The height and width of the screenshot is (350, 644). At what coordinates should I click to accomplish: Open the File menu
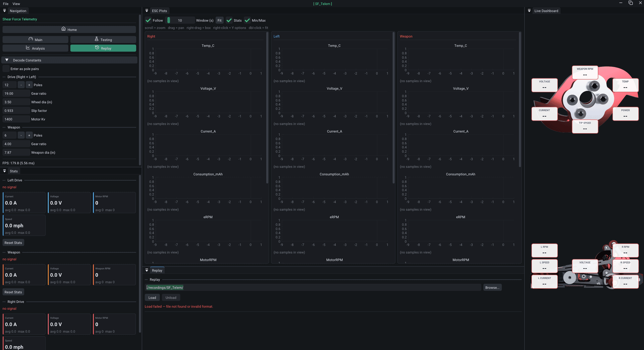[6, 4]
